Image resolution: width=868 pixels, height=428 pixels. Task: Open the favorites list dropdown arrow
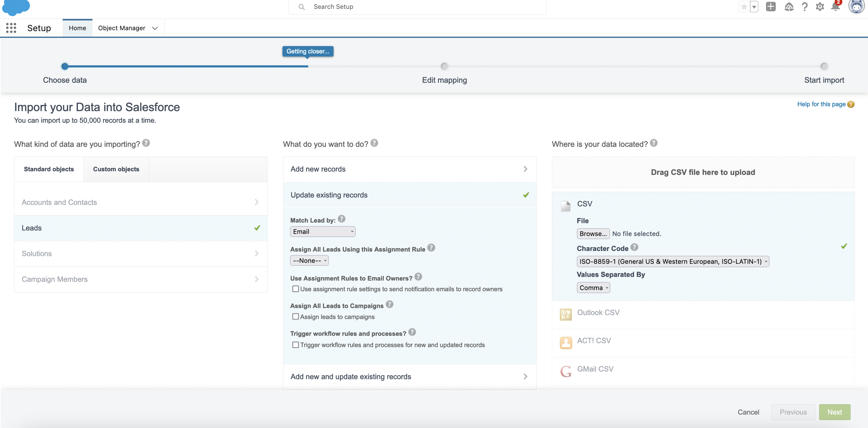point(754,7)
